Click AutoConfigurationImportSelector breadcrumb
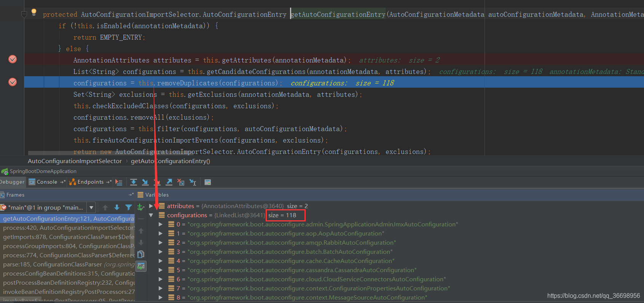Viewport: 644px width, 303px height. pyautogui.click(x=75, y=161)
